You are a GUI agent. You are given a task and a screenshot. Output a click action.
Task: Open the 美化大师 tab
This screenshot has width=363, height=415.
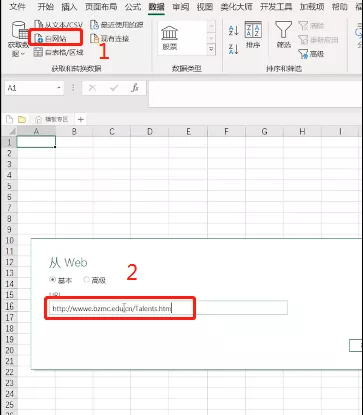(x=236, y=6)
